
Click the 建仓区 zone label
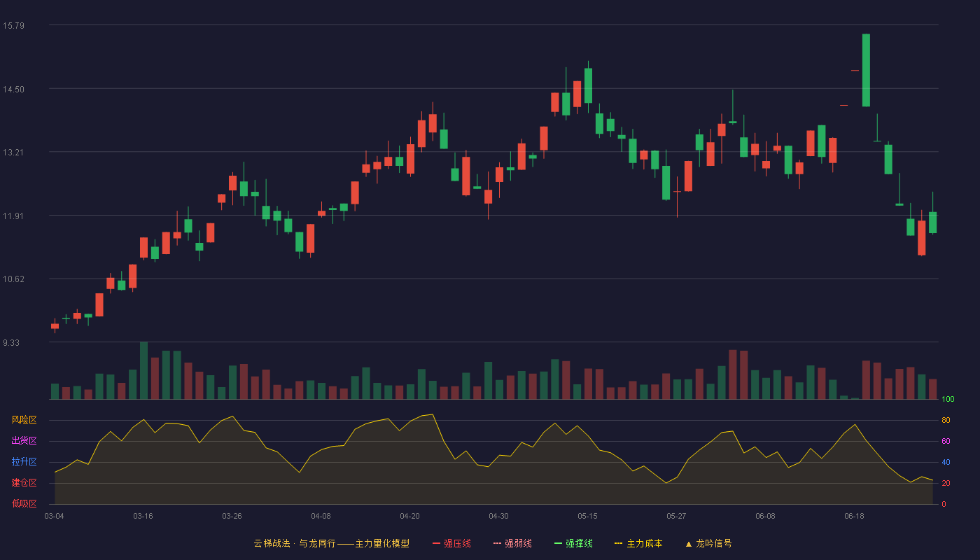click(x=24, y=483)
